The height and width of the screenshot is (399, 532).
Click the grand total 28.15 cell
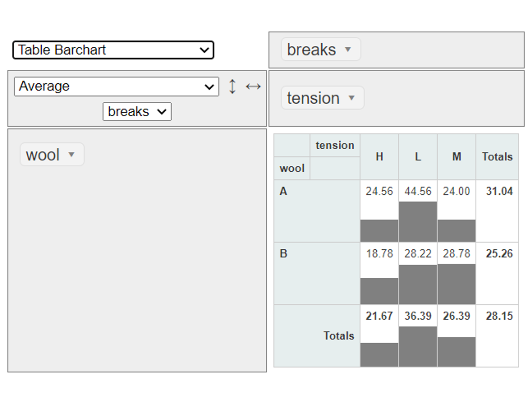[x=499, y=316]
